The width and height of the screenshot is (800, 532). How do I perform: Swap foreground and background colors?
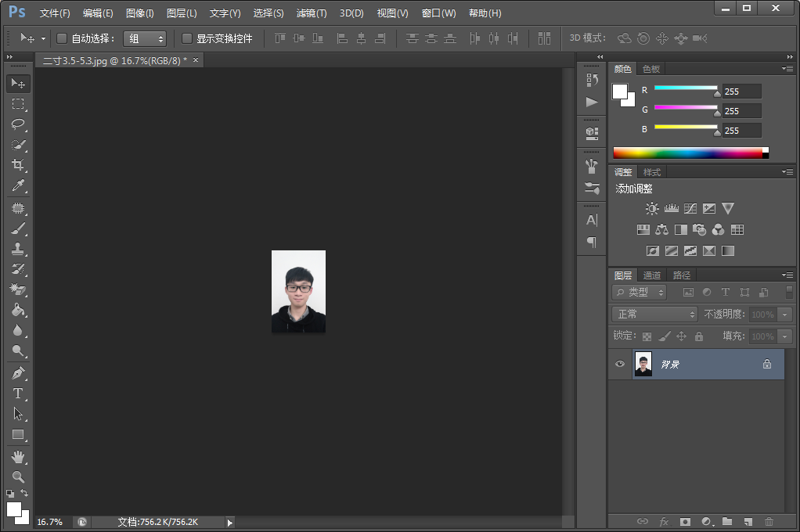pyautogui.click(x=24, y=493)
